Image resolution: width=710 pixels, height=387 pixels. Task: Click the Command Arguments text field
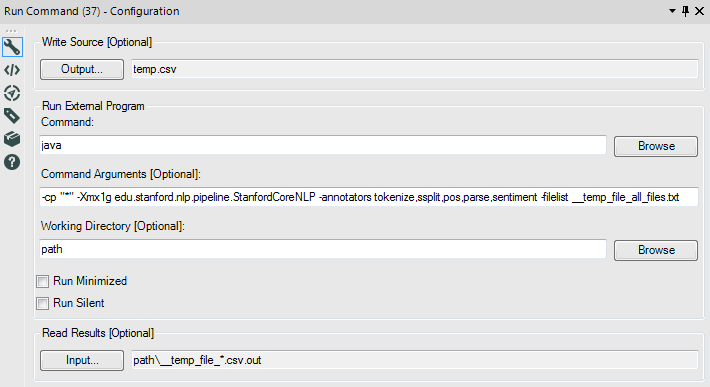pos(369,197)
